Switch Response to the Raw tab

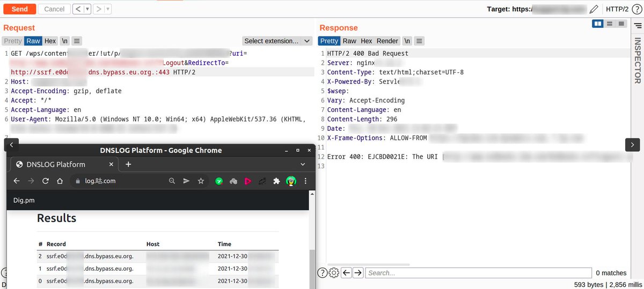[x=349, y=41]
